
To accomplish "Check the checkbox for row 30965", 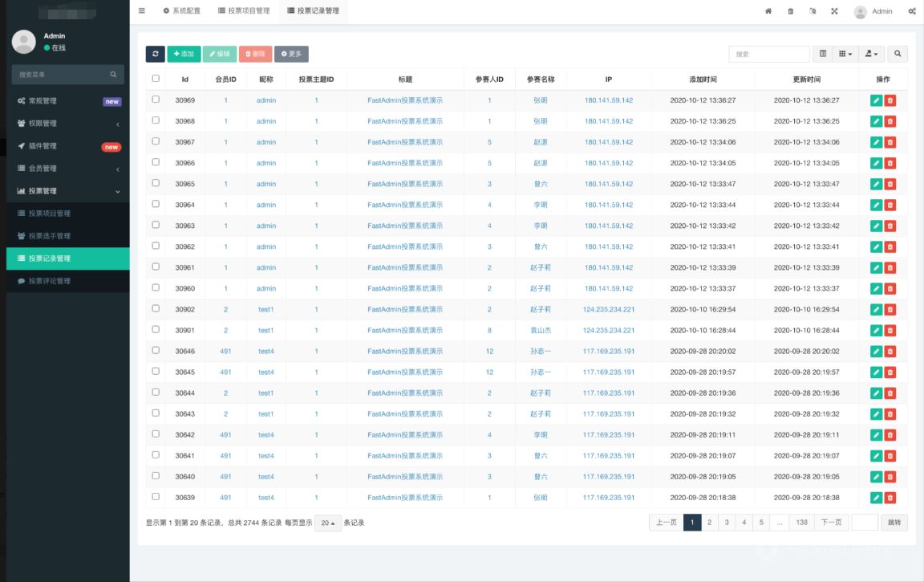I will tap(156, 183).
